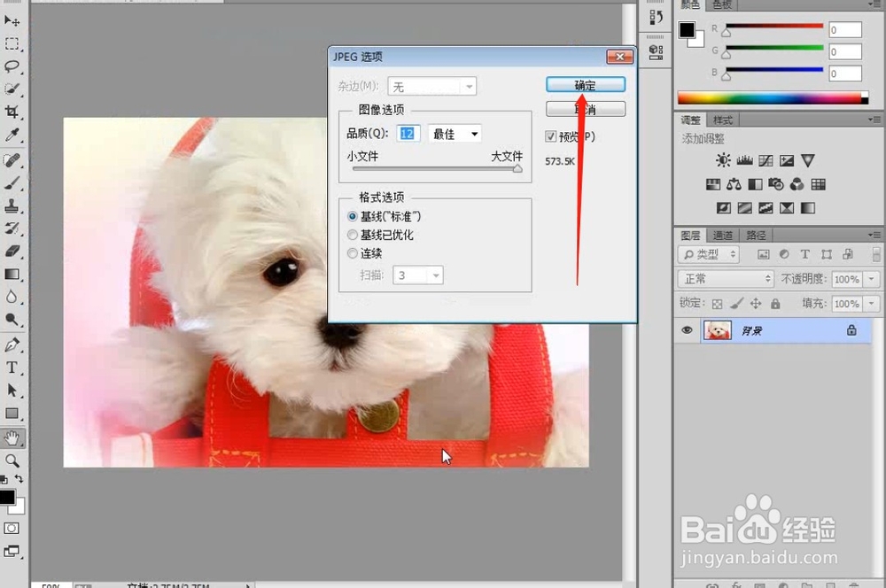This screenshot has height=588, width=886.
Task: Add an Invert adjustment
Action: (724, 208)
